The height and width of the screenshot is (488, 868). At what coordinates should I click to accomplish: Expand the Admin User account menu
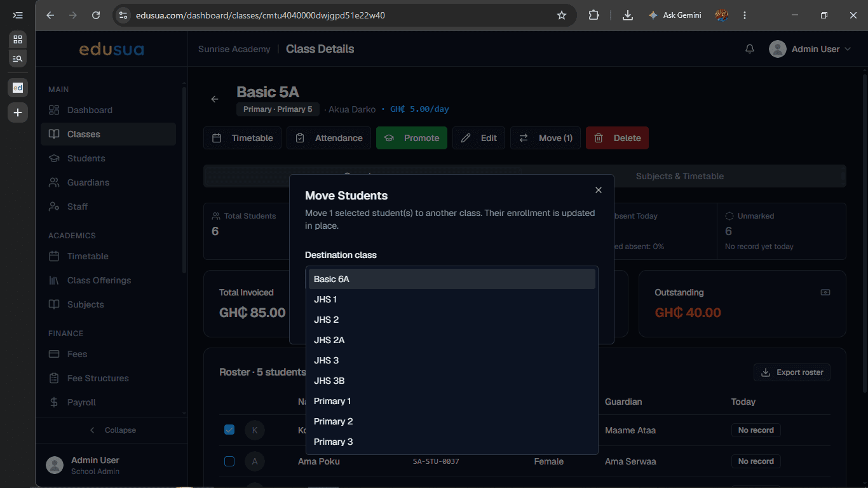[x=810, y=49]
